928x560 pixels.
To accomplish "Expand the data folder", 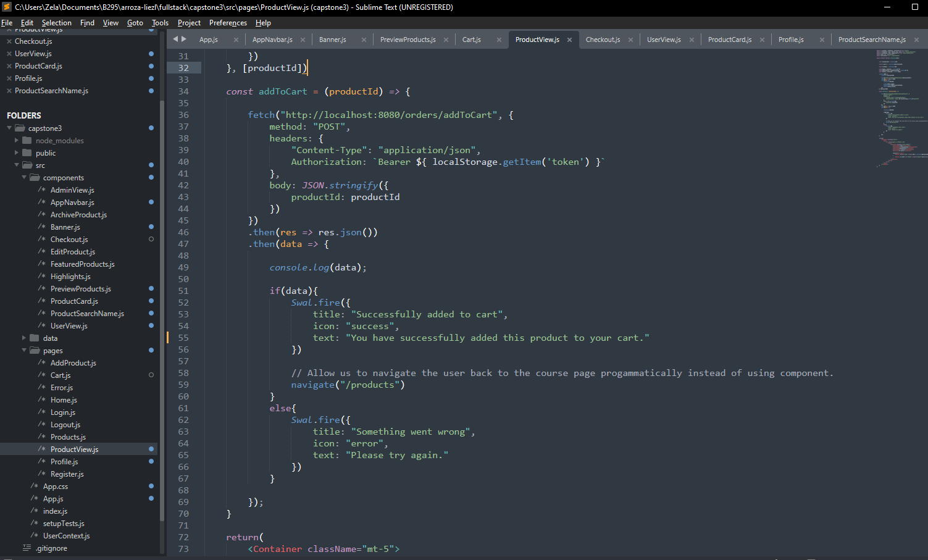I will point(24,338).
